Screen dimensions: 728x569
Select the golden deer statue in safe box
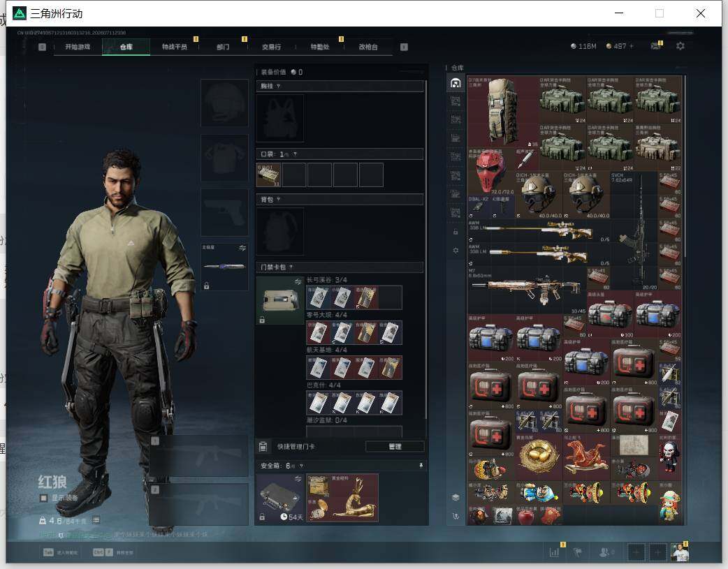354,498
